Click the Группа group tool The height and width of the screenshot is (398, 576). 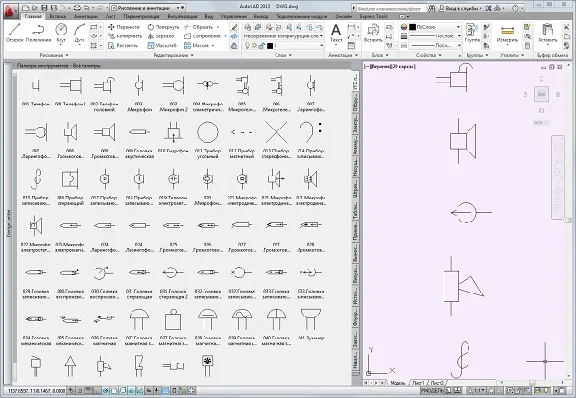pyautogui.click(x=472, y=33)
